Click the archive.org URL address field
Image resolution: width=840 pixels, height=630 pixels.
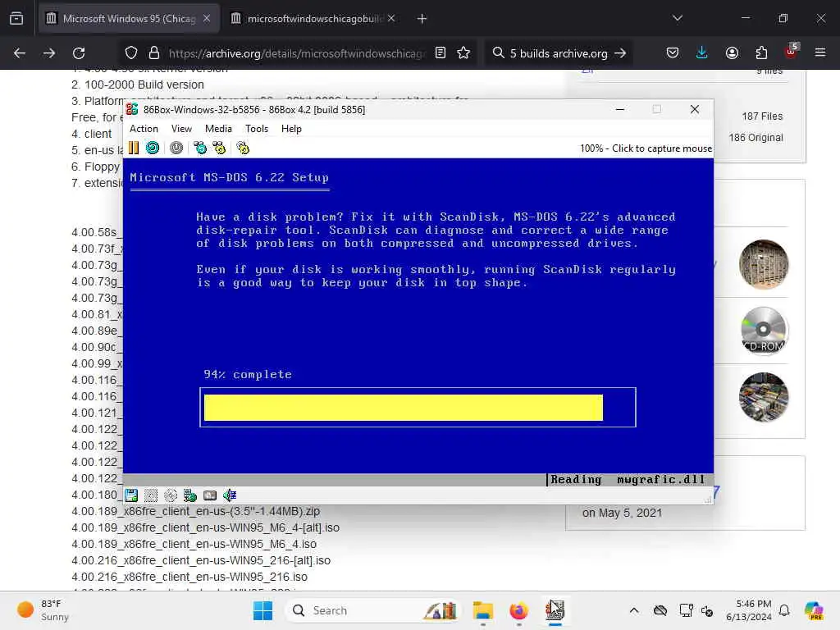pyautogui.click(x=297, y=53)
